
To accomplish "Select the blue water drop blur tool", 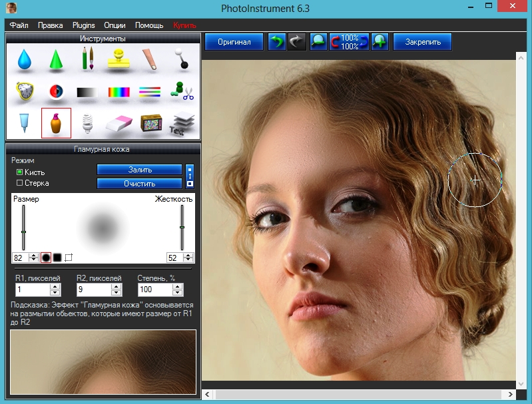I will click(25, 60).
